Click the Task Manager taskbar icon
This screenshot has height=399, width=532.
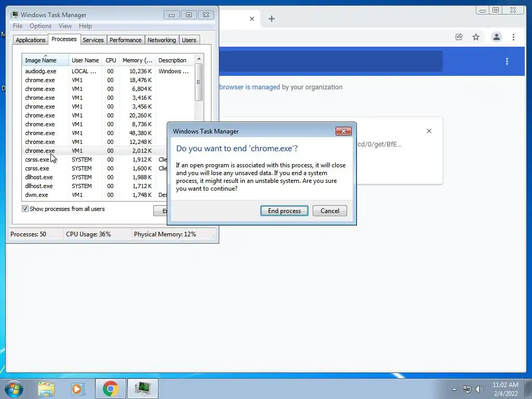(142, 389)
